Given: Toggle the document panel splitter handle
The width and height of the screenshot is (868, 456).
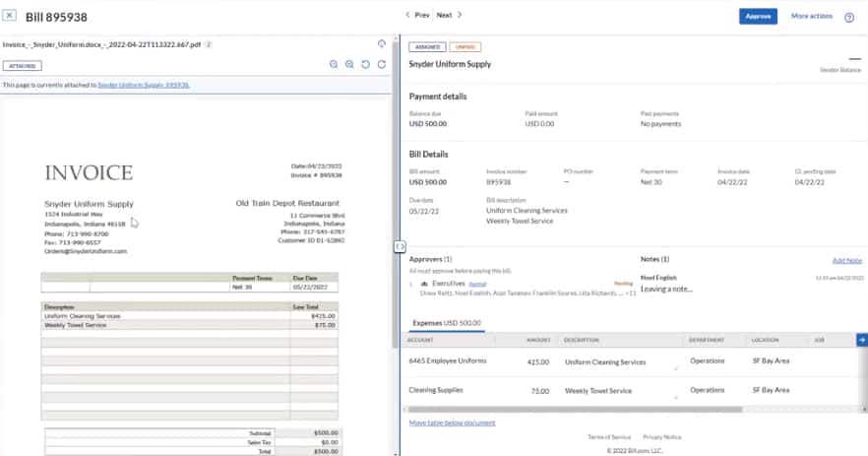Looking at the screenshot, I should 400,246.
